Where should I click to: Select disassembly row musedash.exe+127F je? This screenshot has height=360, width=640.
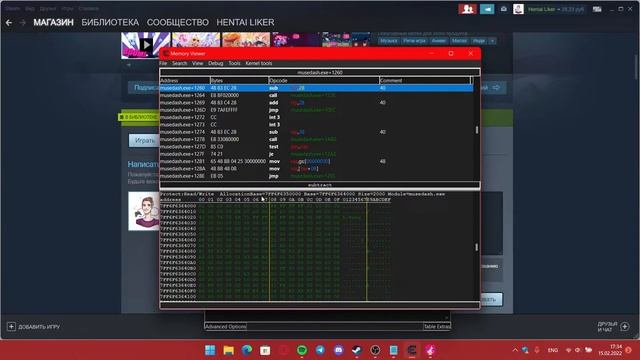point(316,154)
